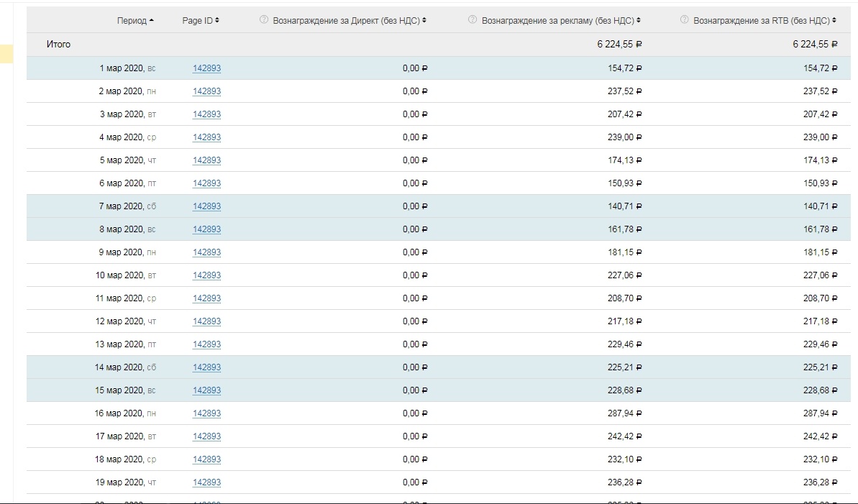Viewport: 858px width, 504px height.
Task: Sort by Вознаграждение за RTB column
Action: [x=765, y=20]
